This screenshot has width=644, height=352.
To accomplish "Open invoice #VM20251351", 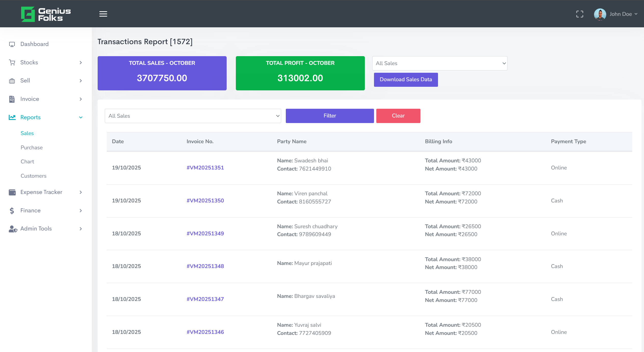I will point(205,167).
